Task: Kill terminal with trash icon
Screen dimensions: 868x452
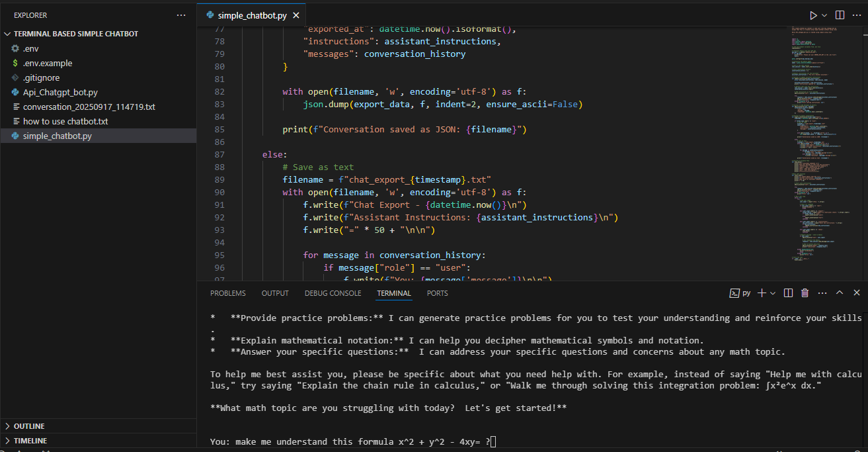Action: click(x=805, y=293)
